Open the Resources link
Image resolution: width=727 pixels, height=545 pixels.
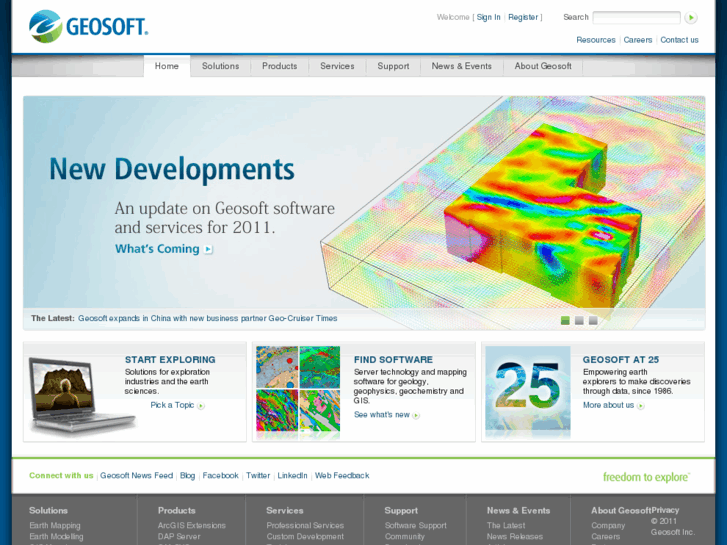pos(596,40)
